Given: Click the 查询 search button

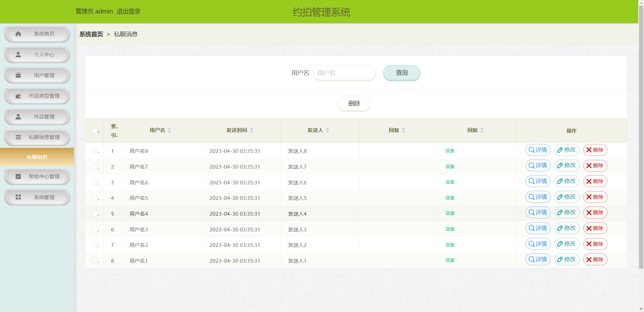Looking at the screenshot, I should 401,73.
